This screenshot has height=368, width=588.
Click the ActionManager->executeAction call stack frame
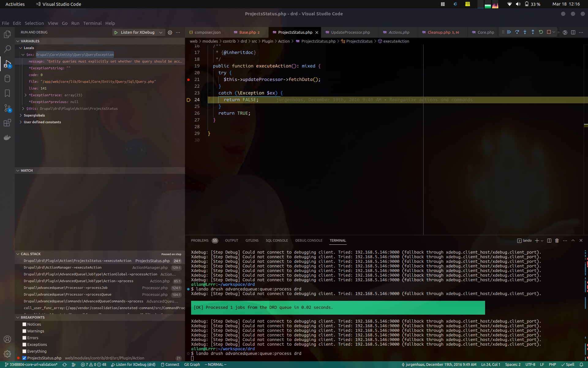pyautogui.click(x=63, y=268)
